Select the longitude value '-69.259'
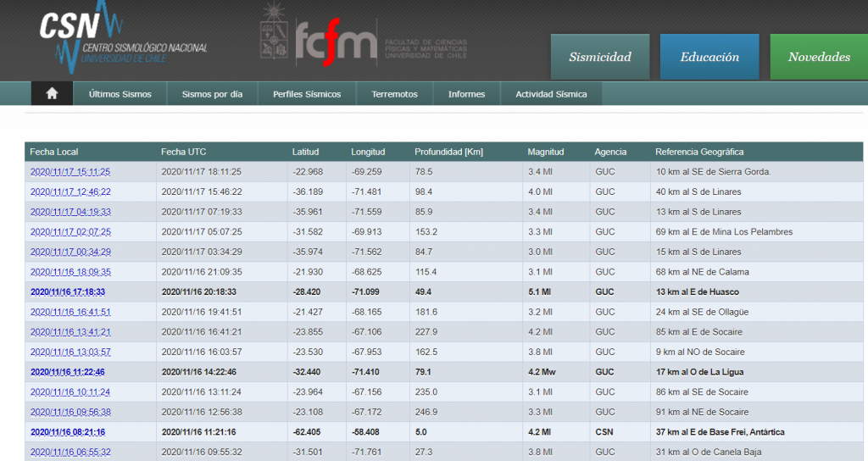The width and height of the screenshot is (868, 461). [x=366, y=172]
